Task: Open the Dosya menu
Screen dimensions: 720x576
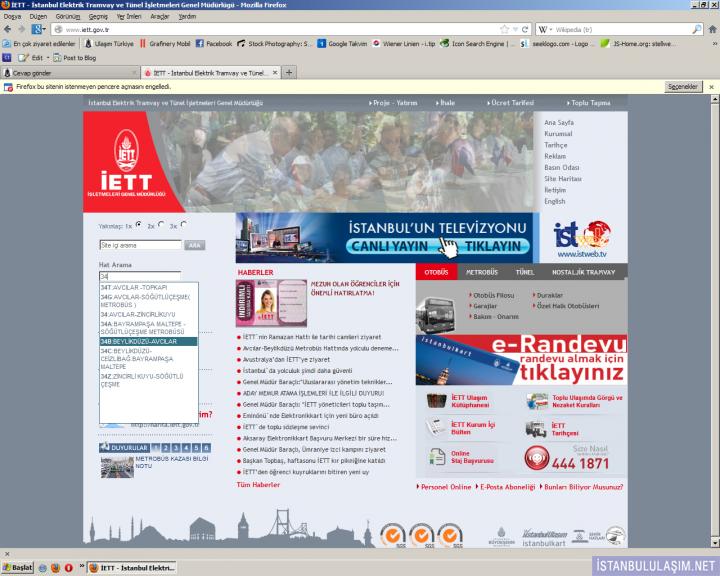Action: 12,17
